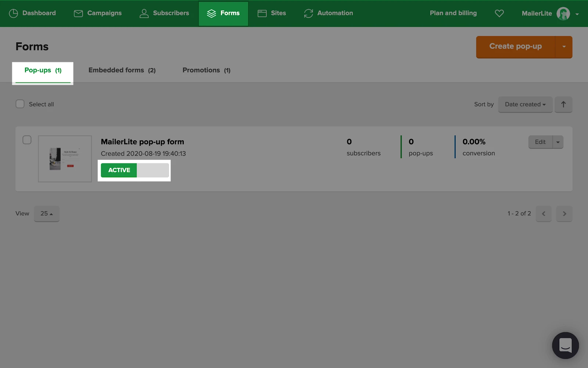Go to next page arrow
The image size is (588, 368).
point(564,213)
